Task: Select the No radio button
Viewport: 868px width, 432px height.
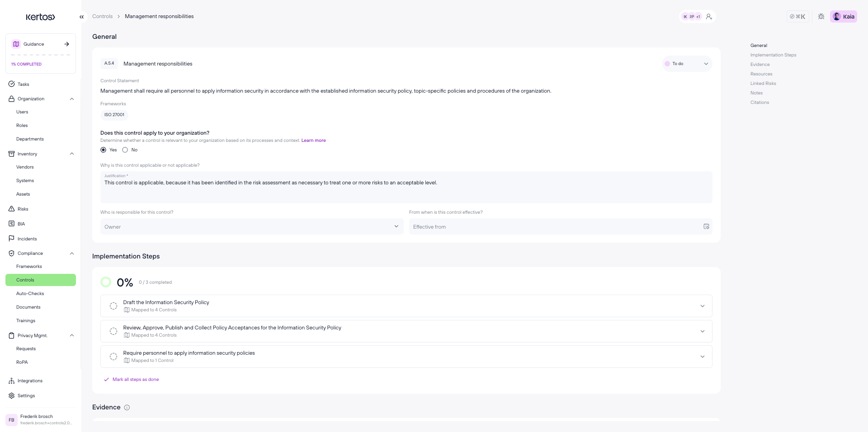Action: [125, 150]
